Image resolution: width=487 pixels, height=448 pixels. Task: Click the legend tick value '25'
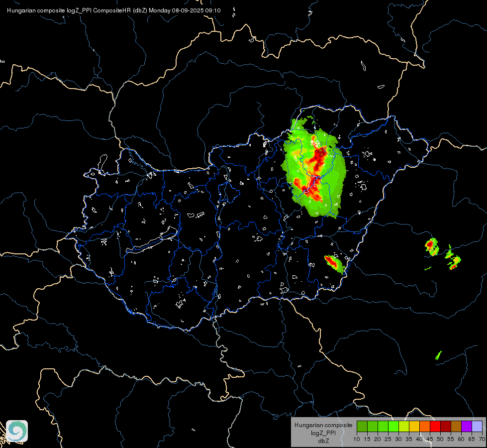388,440
